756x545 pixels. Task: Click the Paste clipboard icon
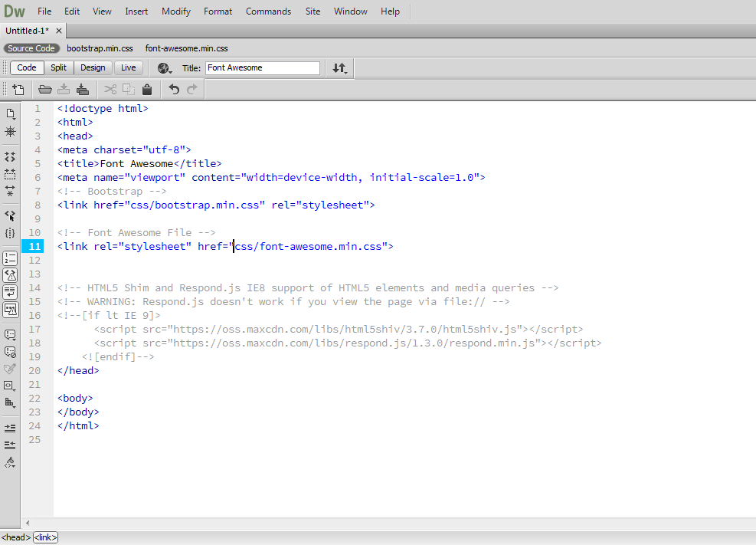click(147, 89)
